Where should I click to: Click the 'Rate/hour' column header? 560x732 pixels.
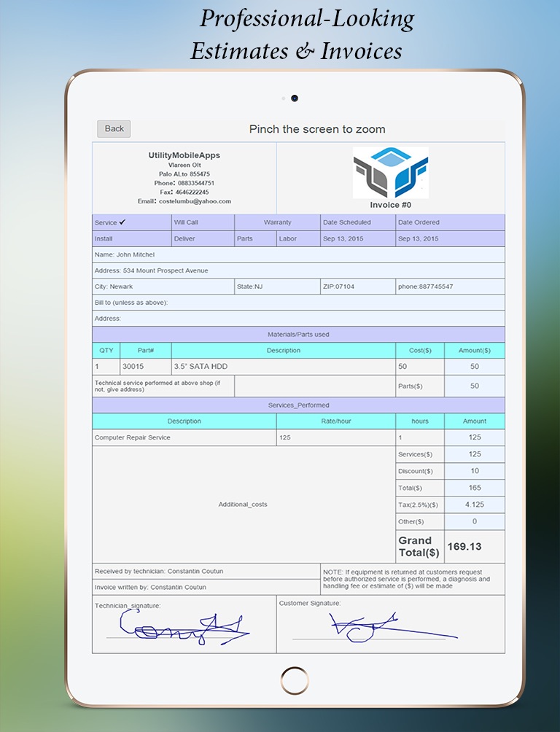[336, 421]
